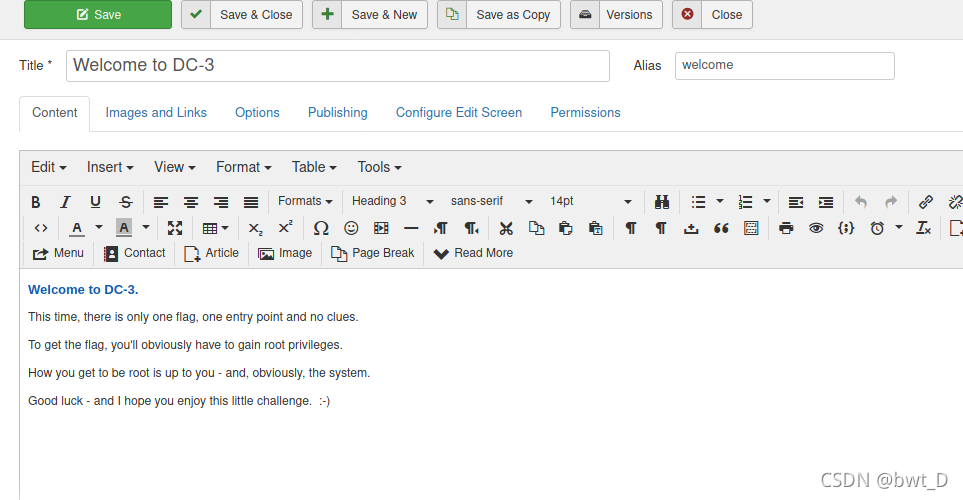Align text right
Image resolution: width=963 pixels, height=500 pixels.
[x=221, y=201]
